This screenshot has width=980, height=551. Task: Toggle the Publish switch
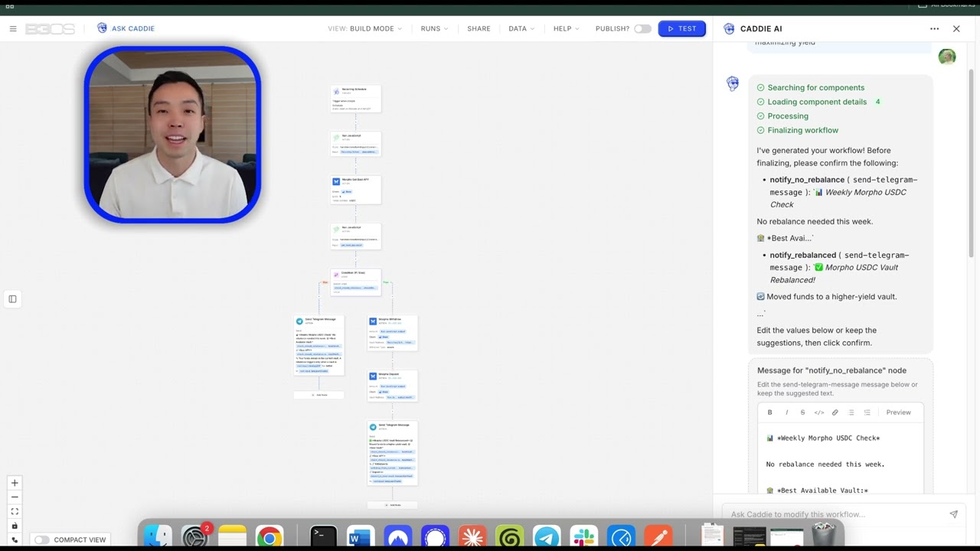(642, 29)
